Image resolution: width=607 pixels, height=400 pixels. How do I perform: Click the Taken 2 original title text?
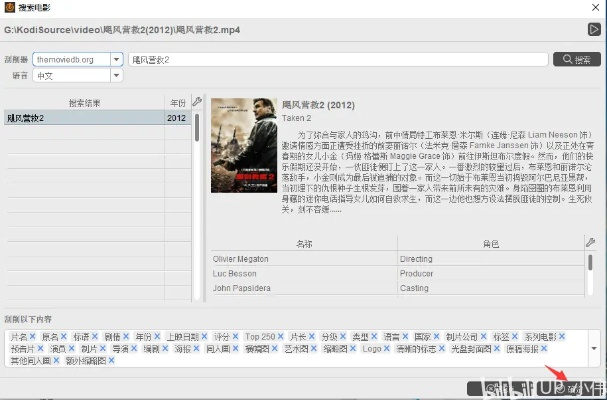coord(296,118)
